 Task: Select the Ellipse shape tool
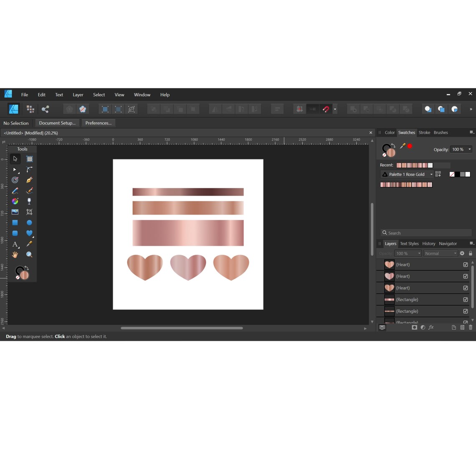30,223
